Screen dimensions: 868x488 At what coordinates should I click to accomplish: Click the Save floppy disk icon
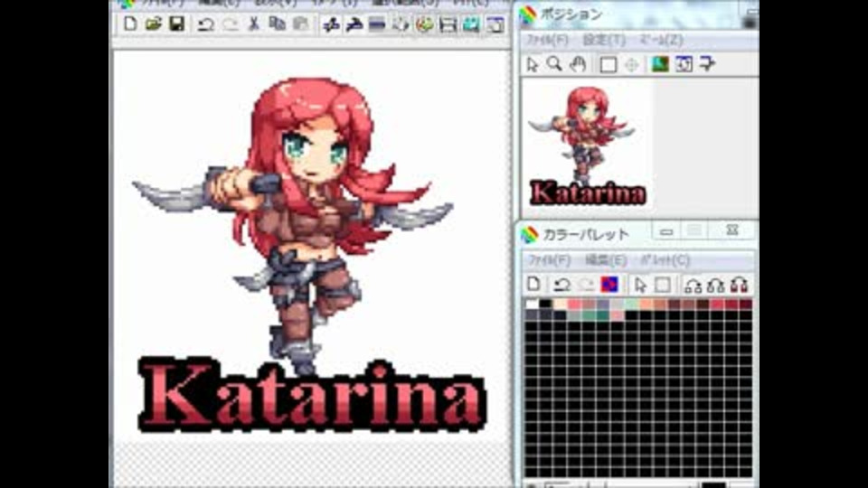[x=176, y=23]
